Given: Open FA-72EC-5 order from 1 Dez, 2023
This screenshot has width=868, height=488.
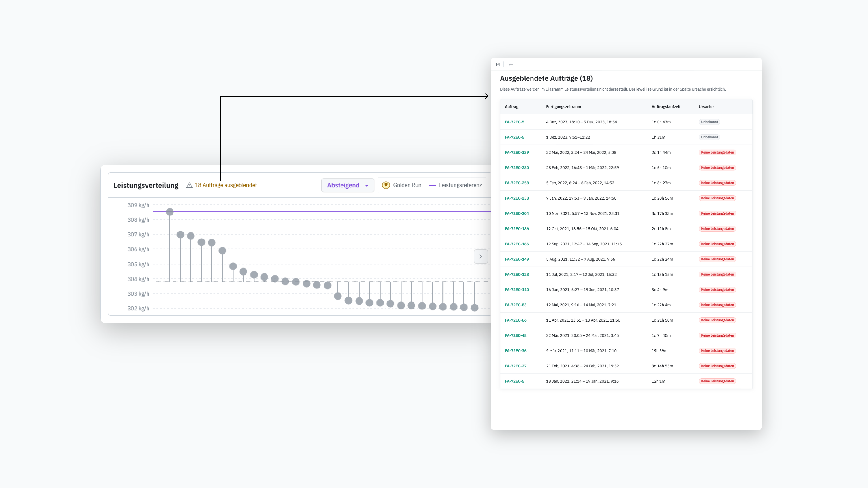Looking at the screenshot, I should click(x=514, y=137).
